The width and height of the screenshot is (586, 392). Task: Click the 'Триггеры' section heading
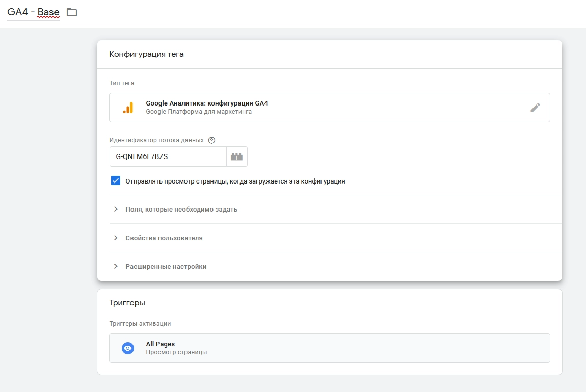tap(127, 303)
